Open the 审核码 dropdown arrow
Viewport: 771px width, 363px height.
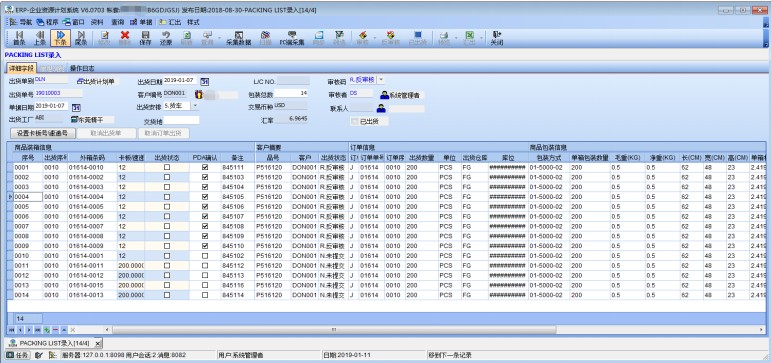[382, 80]
